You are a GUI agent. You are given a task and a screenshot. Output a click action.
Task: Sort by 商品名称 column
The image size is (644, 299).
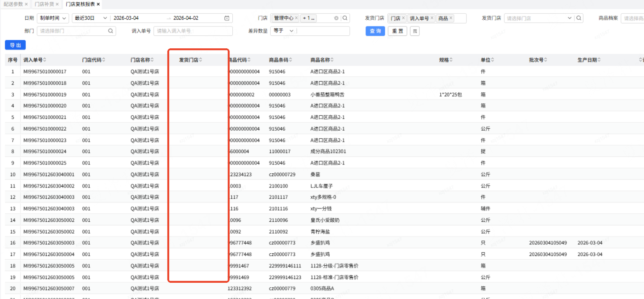point(322,60)
